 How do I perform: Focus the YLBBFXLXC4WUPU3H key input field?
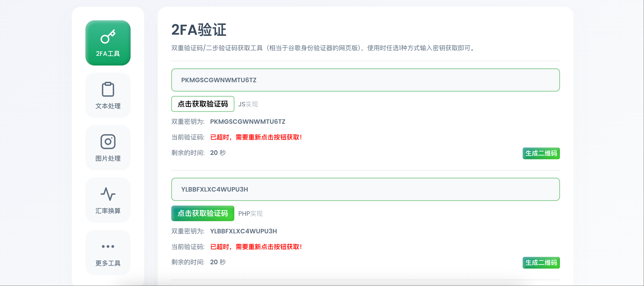(x=365, y=189)
